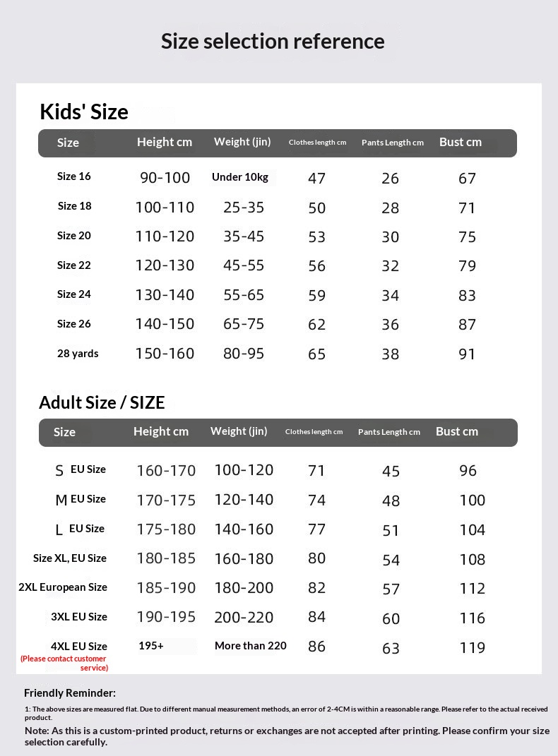Click the "4XL EU Size" row label
558x756 pixels.
[79, 646]
